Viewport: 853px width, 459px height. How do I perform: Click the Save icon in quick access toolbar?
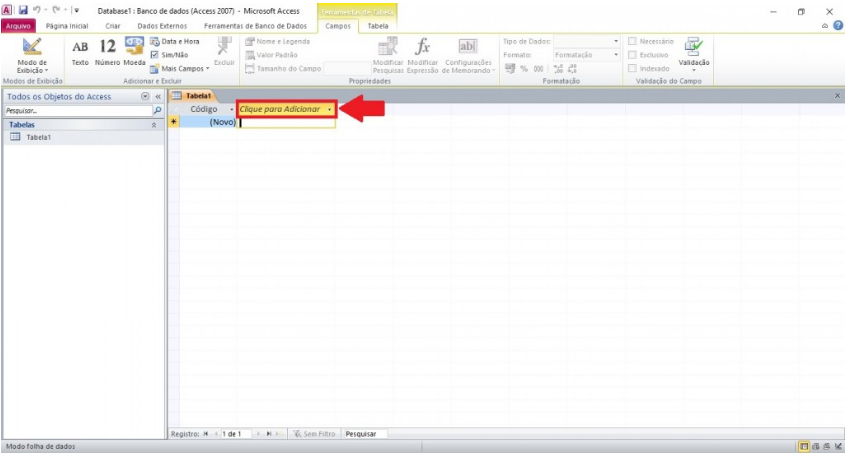point(22,10)
